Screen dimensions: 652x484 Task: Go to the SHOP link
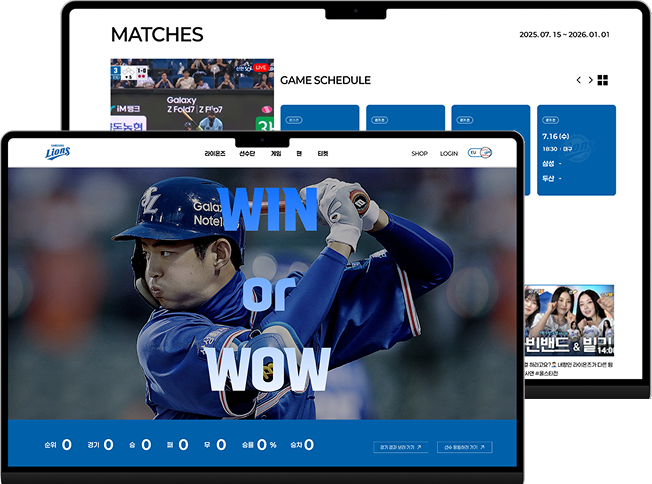click(x=419, y=154)
